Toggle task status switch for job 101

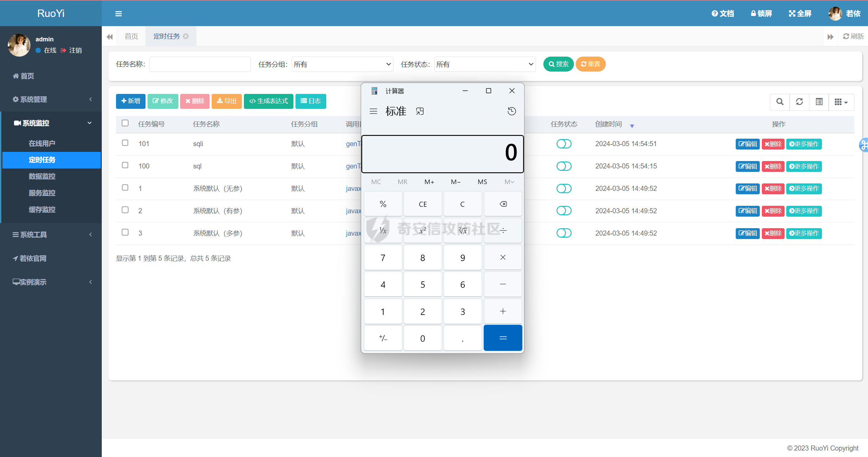click(564, 144)
